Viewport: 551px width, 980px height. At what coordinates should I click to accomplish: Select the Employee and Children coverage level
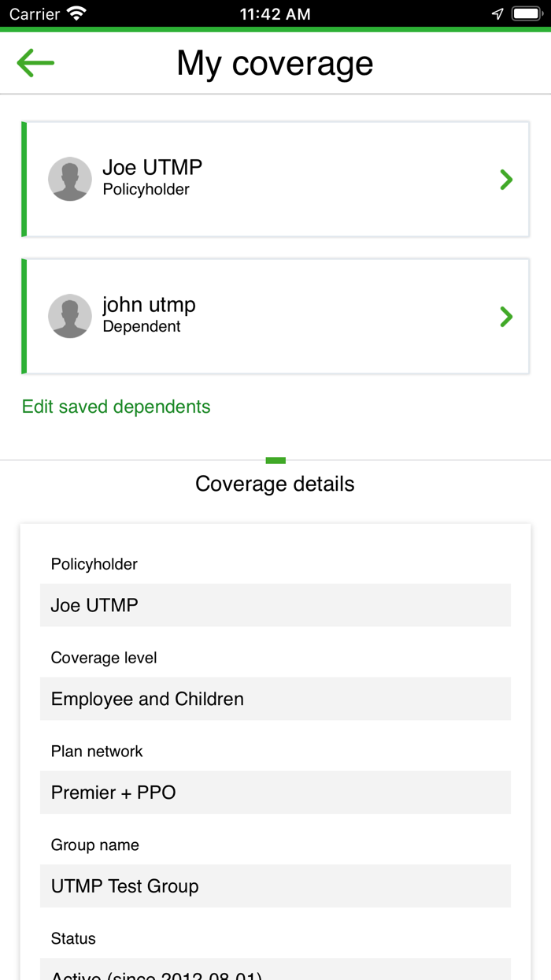click(x=275, y=699)
